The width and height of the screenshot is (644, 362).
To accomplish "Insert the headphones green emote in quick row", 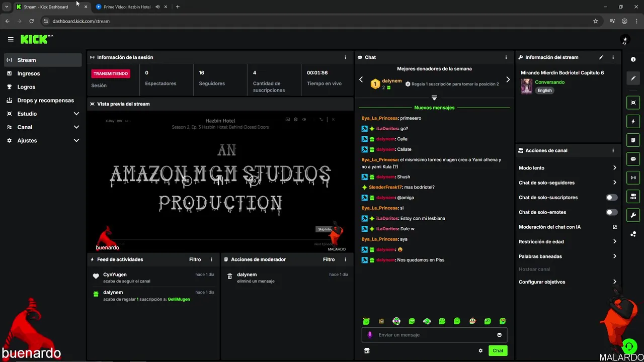I will (427, 321).
